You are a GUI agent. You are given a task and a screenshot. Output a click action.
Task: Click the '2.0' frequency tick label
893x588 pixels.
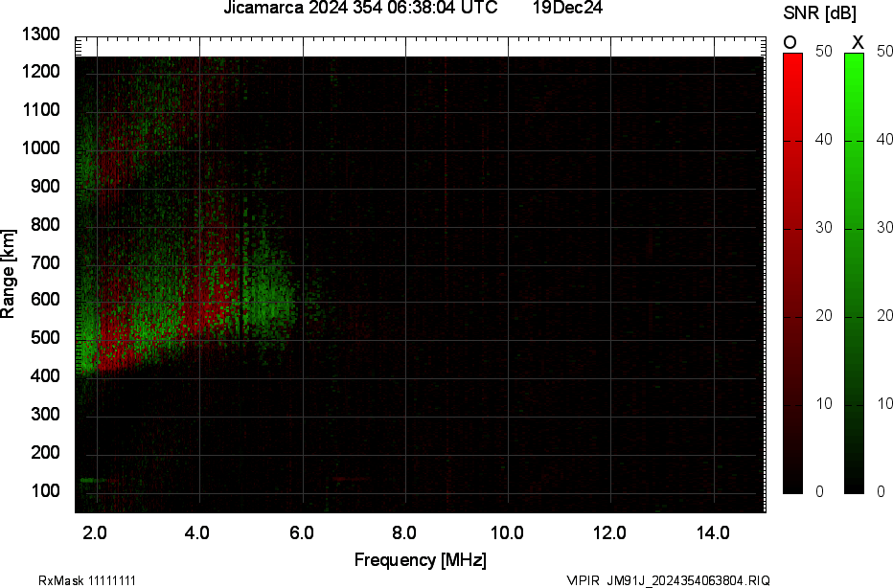point(95,532)
